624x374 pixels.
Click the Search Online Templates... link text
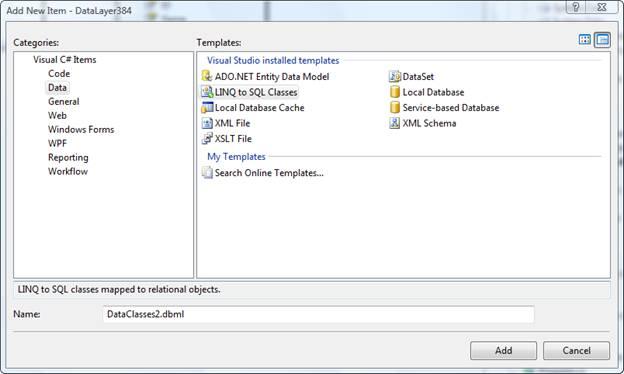click(269, 173)
